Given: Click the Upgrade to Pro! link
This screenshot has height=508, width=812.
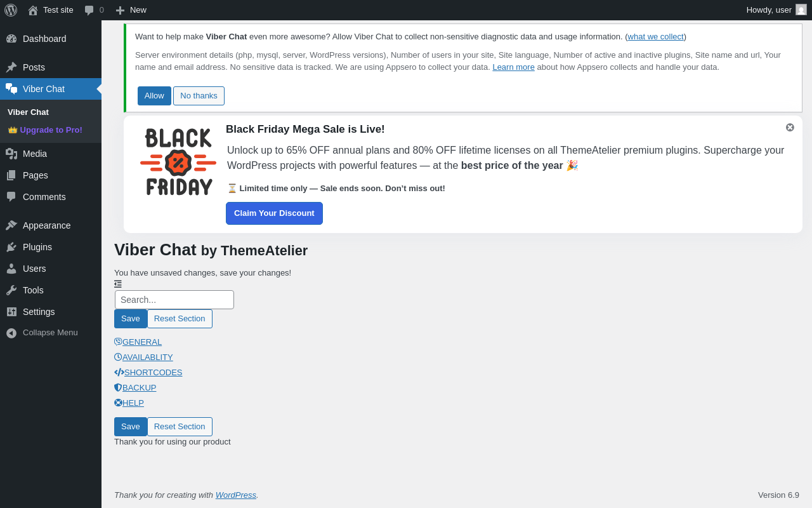Looking at the screenshot, I should click(51, 130).
